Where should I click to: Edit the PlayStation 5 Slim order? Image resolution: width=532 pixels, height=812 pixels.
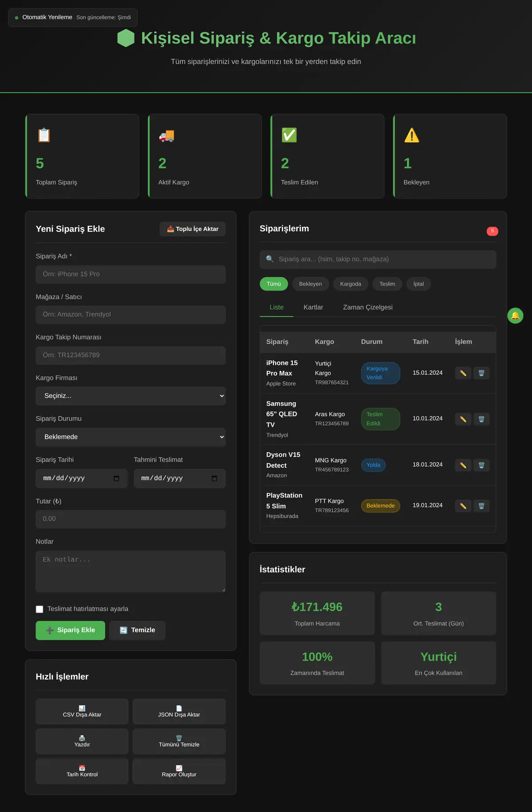tap(463, 506)
